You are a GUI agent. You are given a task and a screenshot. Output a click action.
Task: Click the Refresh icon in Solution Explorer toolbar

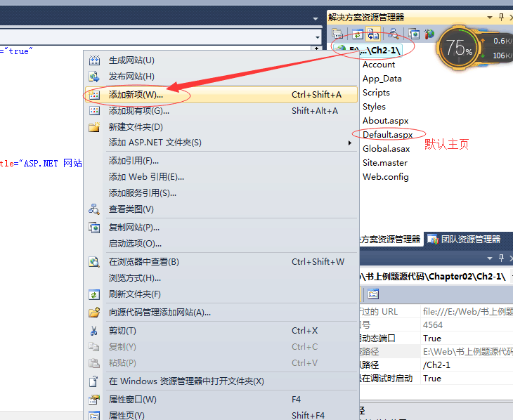click(357, 34)
